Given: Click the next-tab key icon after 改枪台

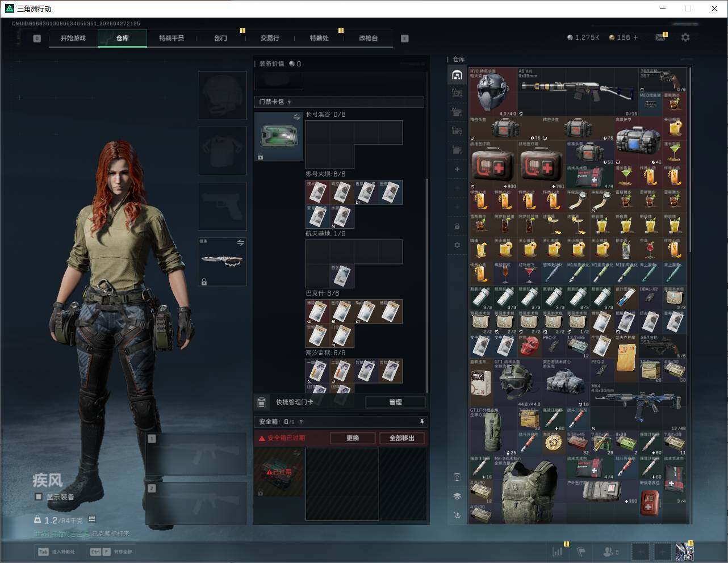Looking at the screenshot, I should (405, 39).
